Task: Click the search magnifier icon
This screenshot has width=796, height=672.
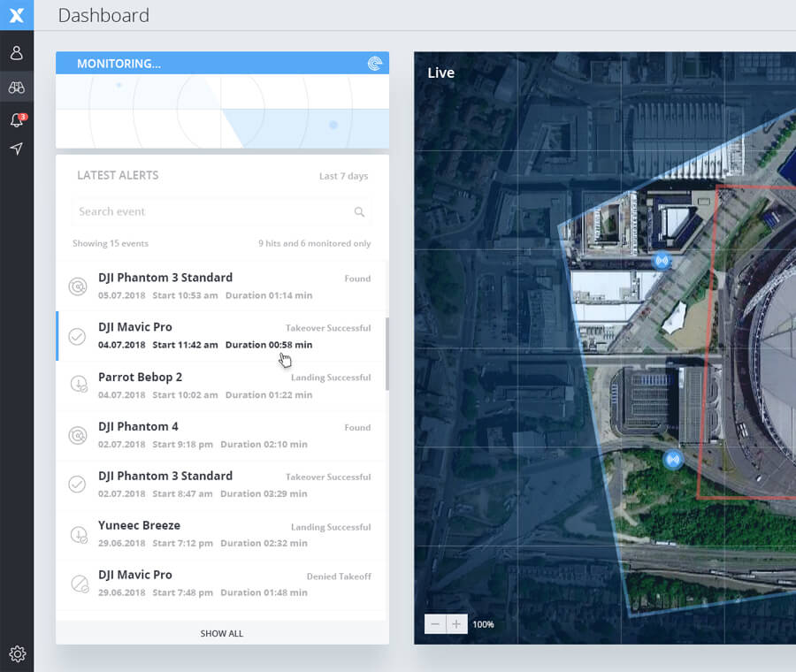Action: tap(359, 212)
